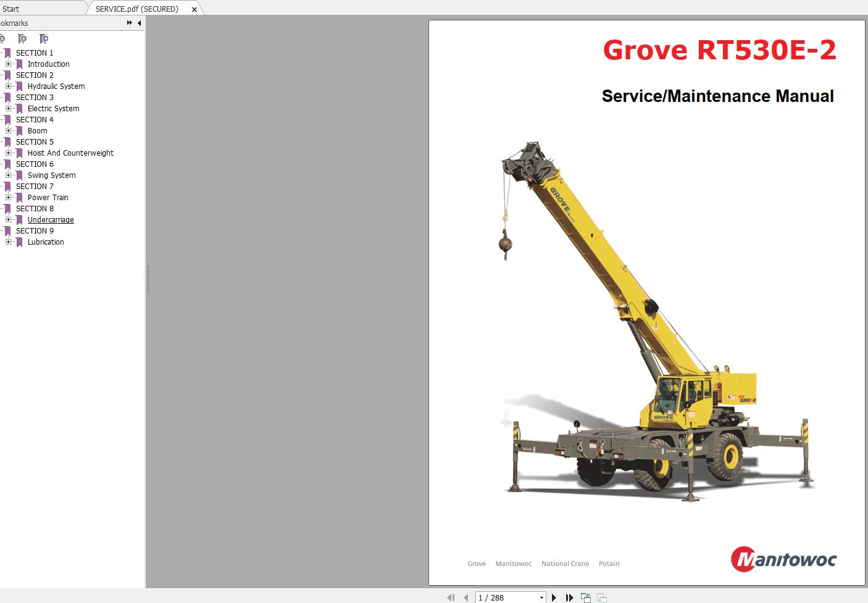Go to the first page
The width and height of the screenshot is (868, 603).
click(x=451, y=597)
